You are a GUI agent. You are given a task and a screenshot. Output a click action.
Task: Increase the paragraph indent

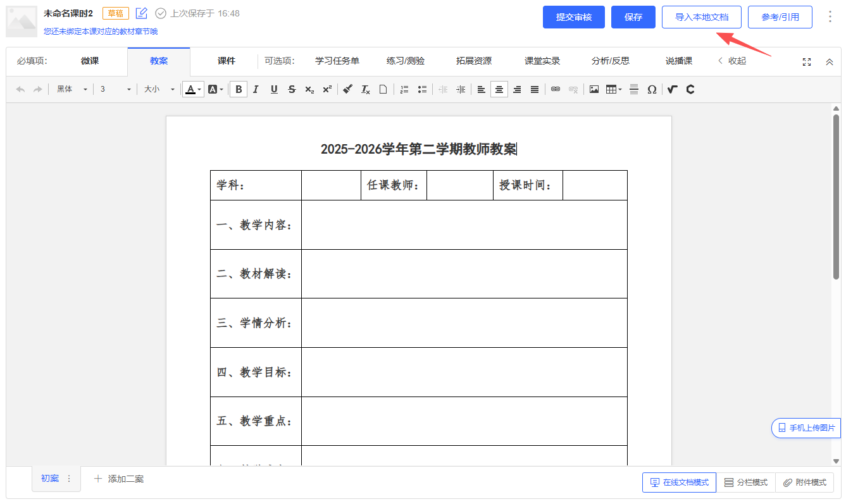point(461,90)
